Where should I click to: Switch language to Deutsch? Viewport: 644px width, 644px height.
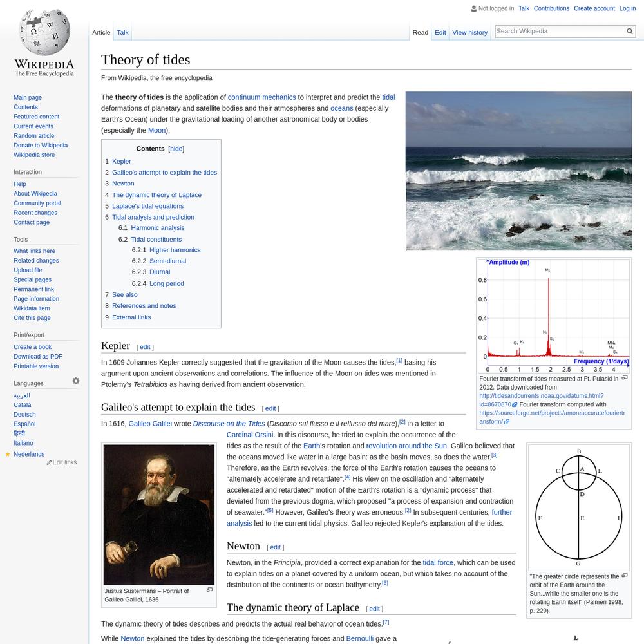click(24, 414)
